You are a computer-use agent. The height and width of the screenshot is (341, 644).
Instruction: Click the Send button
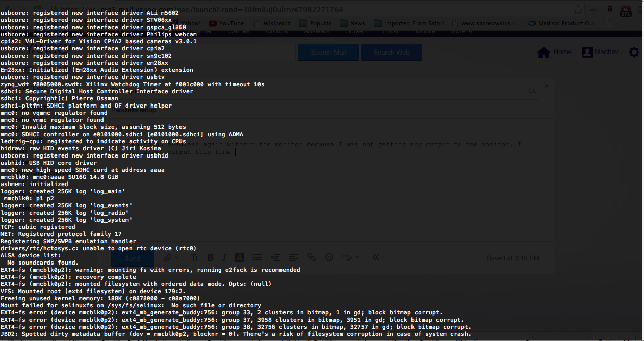tap(132, 258)
